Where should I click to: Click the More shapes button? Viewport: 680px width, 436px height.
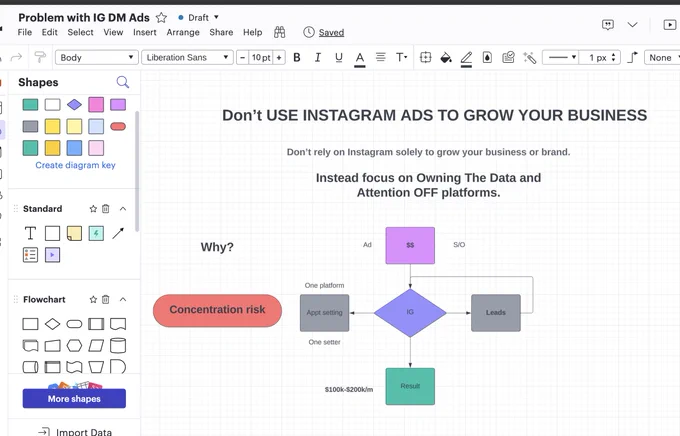click(74, 398)
